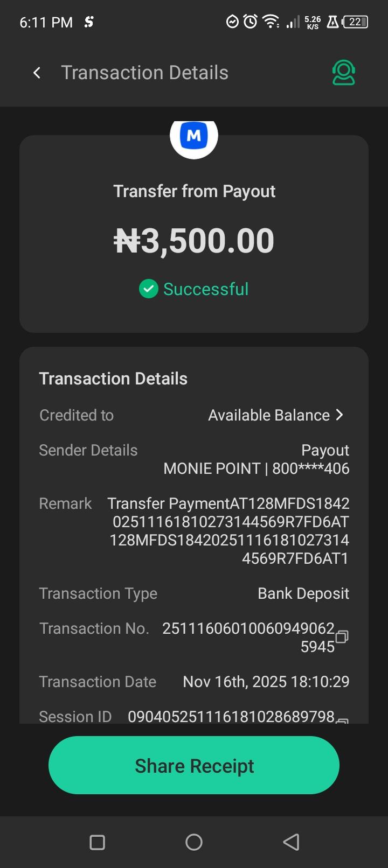This screenshot has width=388, height=868.
Task: Tap the MONIE POINT sender details
Action: pyautogui.click(x=257, y=468)
